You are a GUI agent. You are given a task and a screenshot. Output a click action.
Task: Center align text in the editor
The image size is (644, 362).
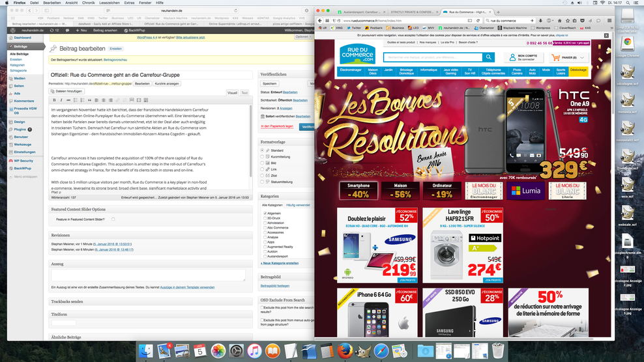click(104, 100)
